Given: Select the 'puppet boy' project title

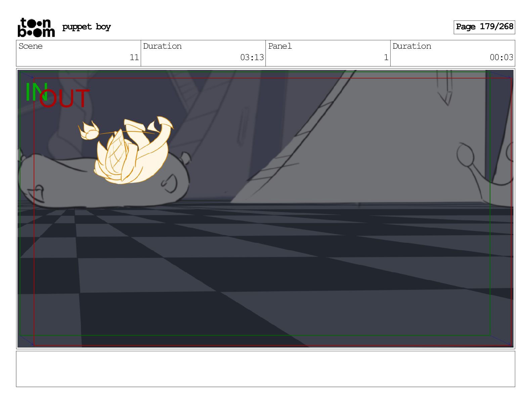Looking at the screenshot, I should click(x=86, y=27).
